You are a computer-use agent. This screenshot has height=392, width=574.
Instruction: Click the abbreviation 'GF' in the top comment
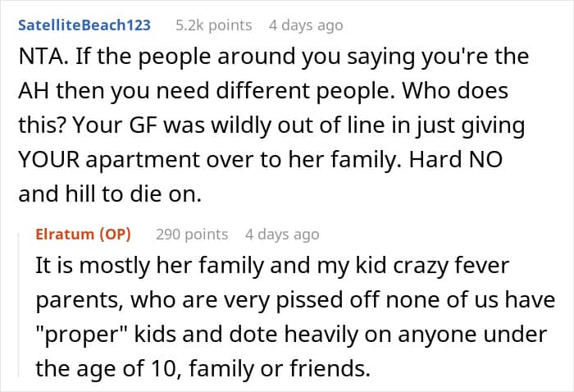point(143,125)
